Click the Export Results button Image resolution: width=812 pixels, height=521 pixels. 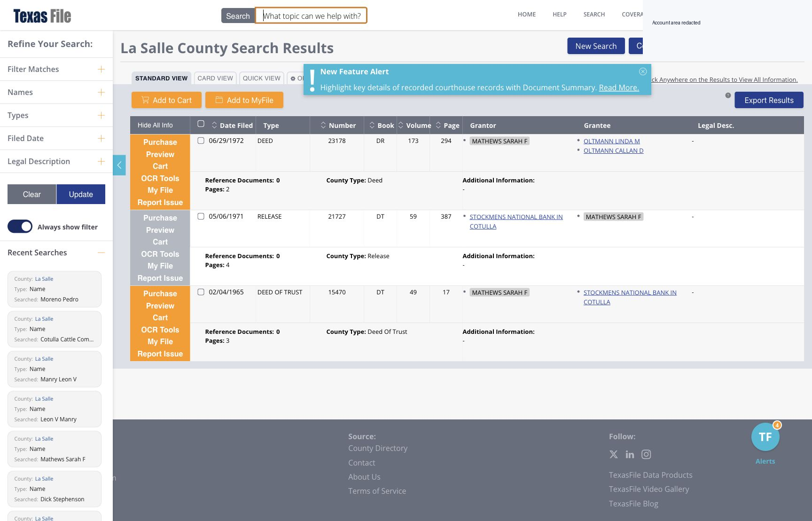click(x=769, y=100)
